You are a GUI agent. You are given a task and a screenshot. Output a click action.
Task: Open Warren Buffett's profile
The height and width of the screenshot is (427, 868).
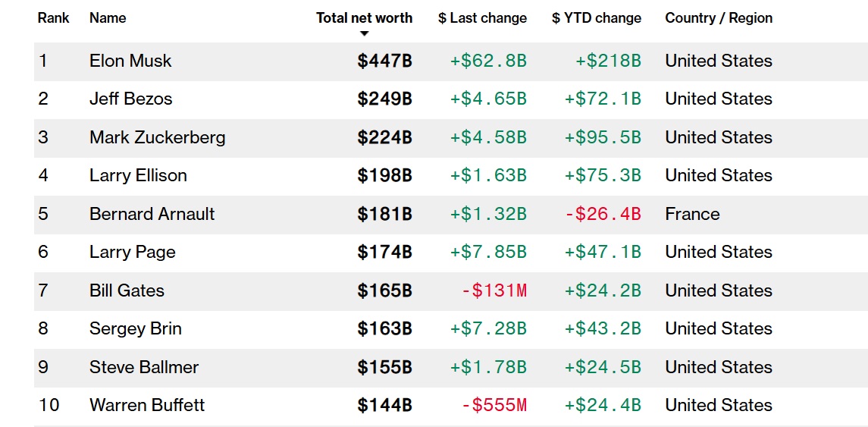coord(147,406)
